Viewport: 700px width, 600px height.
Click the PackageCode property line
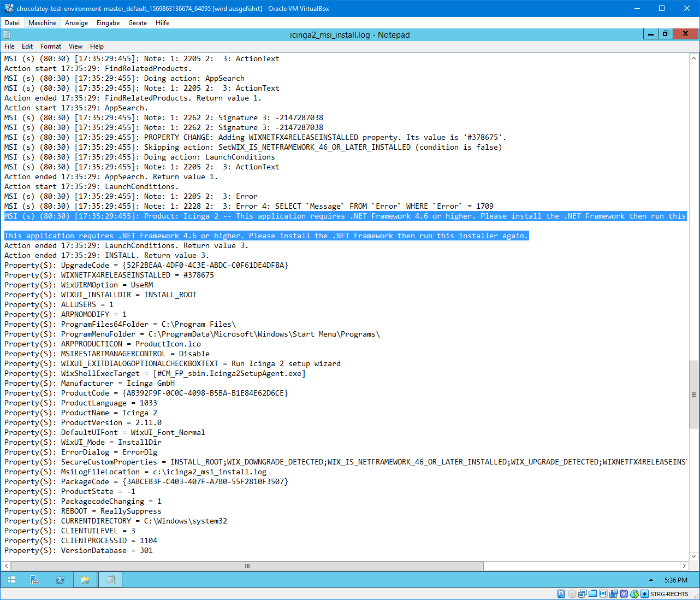coord(146,481)
